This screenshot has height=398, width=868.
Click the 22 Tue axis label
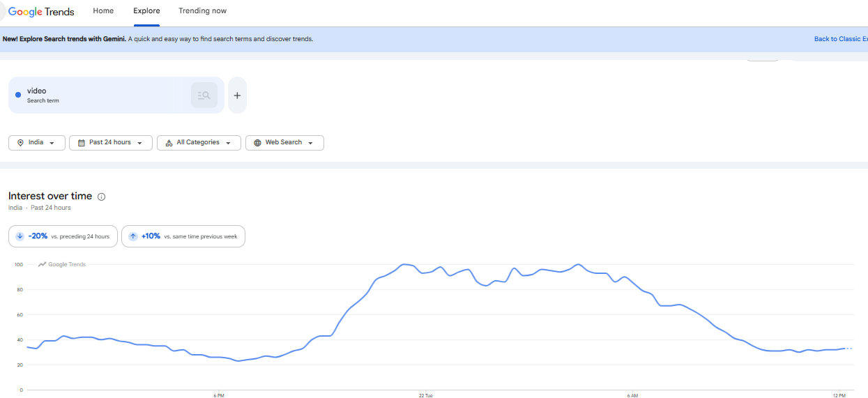425,395
